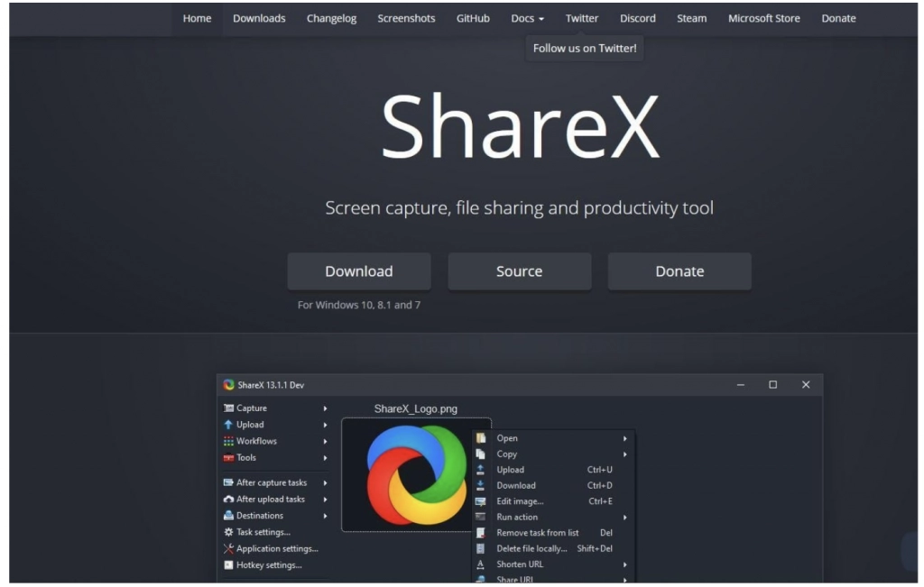Expand the Run action submenu arrow
The image size is (924, 587).
pyautogui.click(x=624, y=518)
